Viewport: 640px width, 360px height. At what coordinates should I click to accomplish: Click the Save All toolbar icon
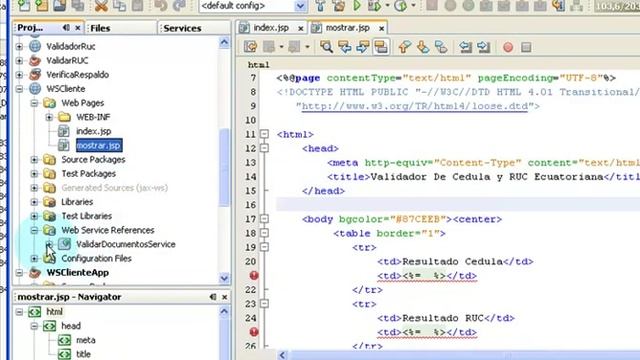(x=78, y=5)
